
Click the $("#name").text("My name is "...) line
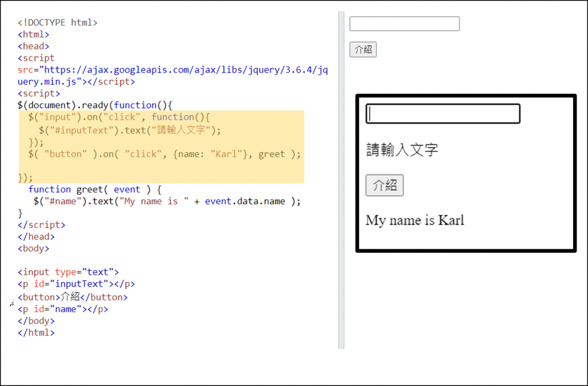[x=167, y=202]
